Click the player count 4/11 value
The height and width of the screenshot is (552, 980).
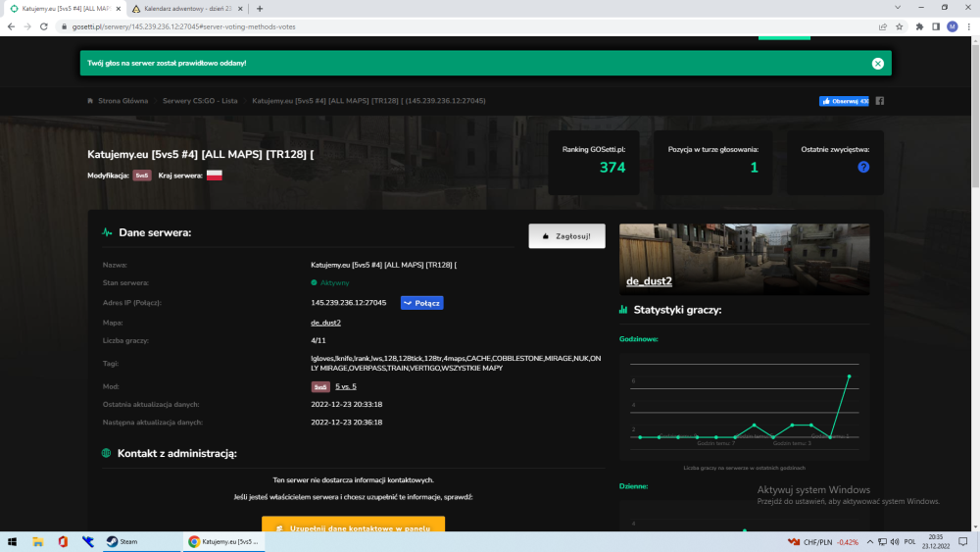(x=318, y=340)
